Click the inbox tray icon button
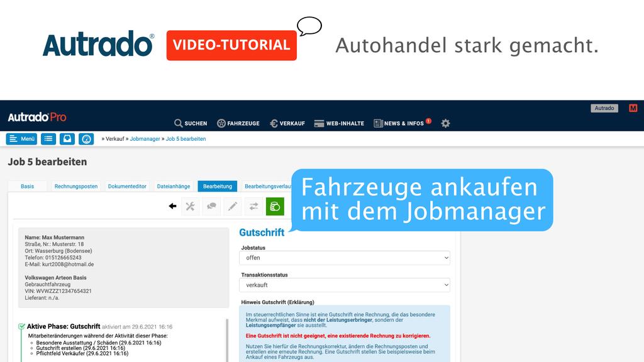 (x=67, y=139)
